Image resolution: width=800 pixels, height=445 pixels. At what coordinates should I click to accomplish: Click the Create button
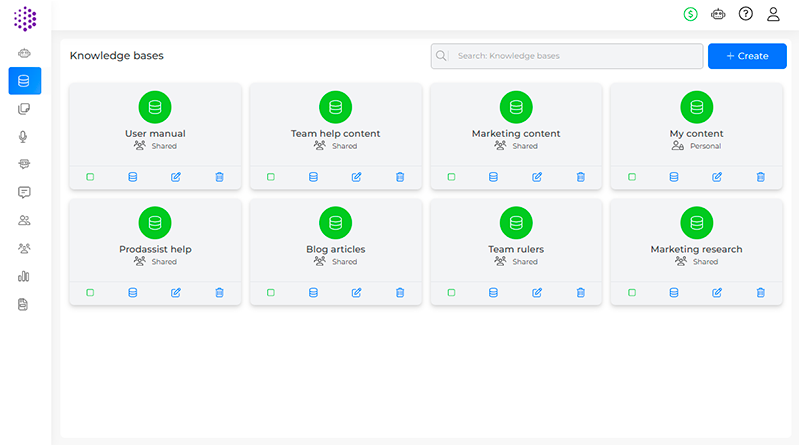coord(747,56)
